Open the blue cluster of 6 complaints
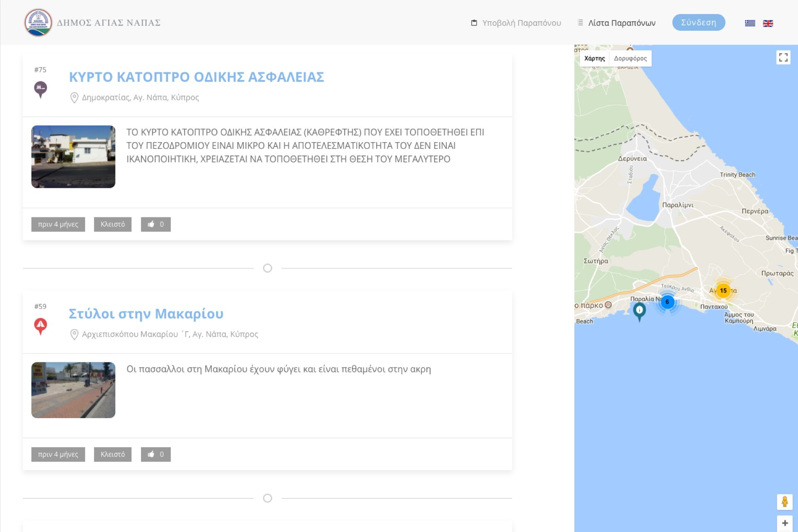The image size is (798, 532). [x=667, y=302]
